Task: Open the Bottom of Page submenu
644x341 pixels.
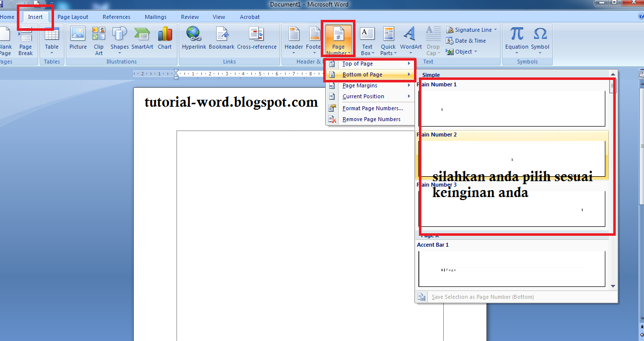Action: [370, 74]
